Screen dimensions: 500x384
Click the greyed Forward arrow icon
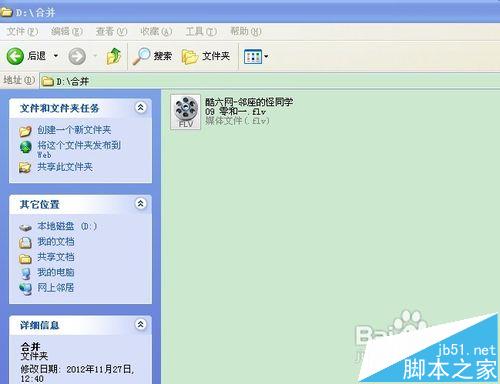click(x=77, y=56)
